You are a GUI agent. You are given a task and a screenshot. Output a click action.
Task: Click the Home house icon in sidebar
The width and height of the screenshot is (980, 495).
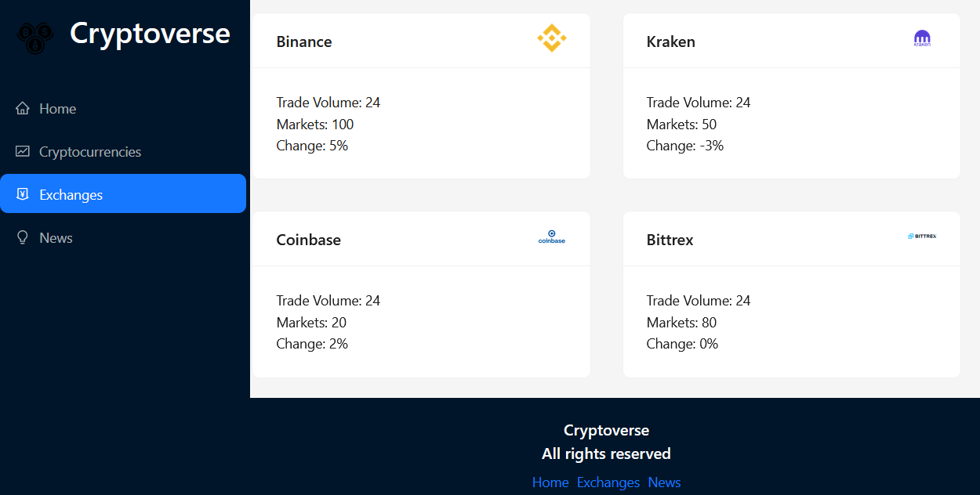23,108
